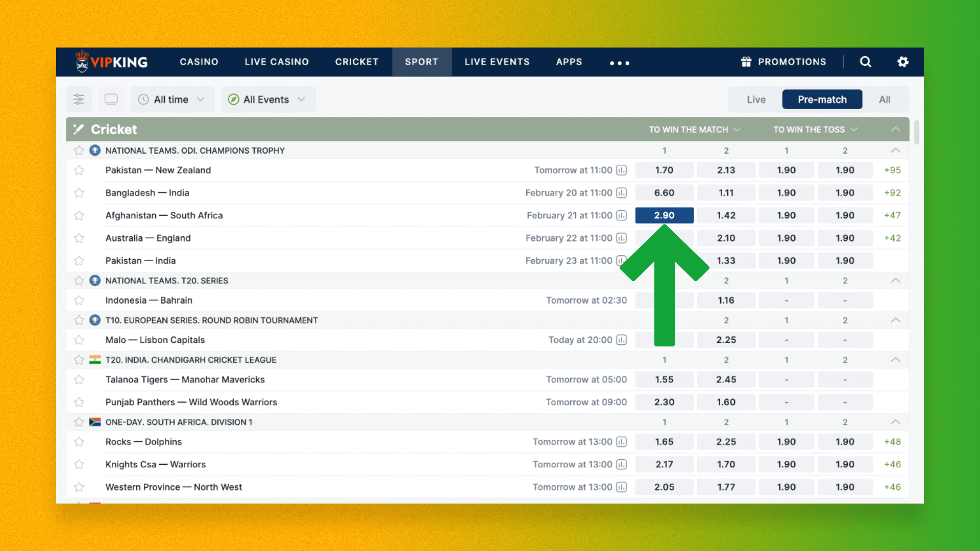Open statistics icon for Afghanistan — South Africa

(621, 215)
